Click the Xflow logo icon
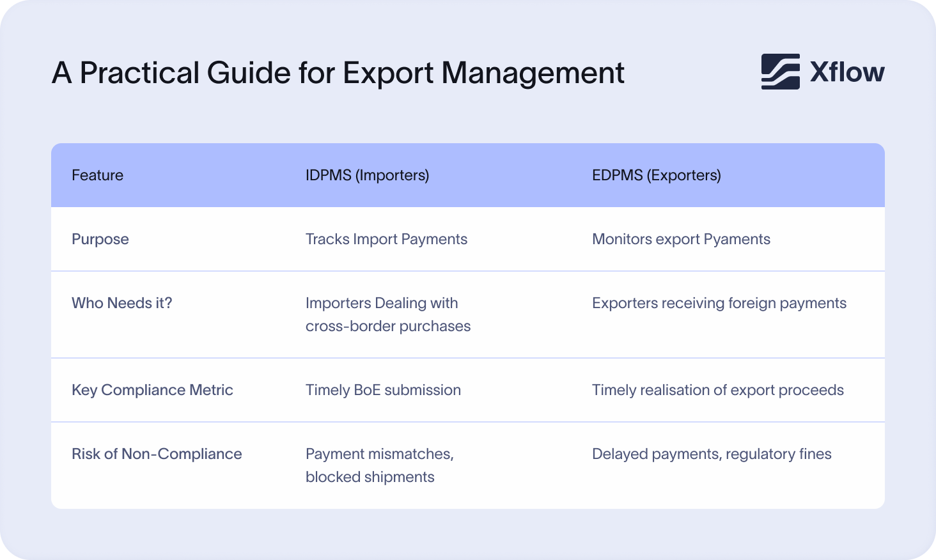936x560 pixels. pyautogui.click(x=780, y=72)
